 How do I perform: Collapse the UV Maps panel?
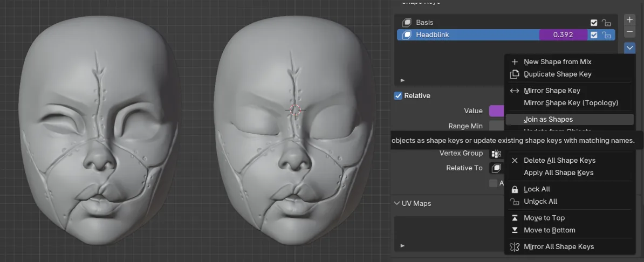pyautogui.click(x=397, y=203)
